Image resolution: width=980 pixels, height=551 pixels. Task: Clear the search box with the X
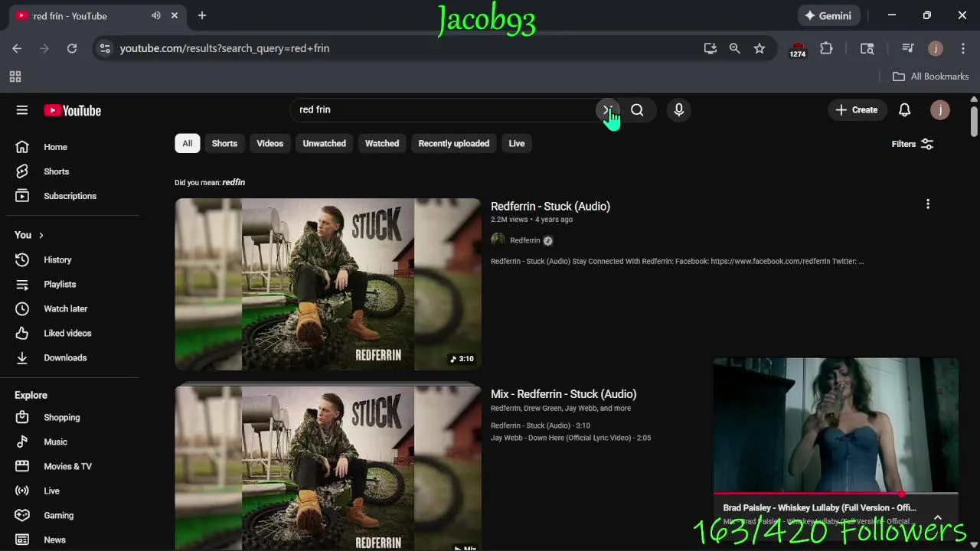(607, 110)
